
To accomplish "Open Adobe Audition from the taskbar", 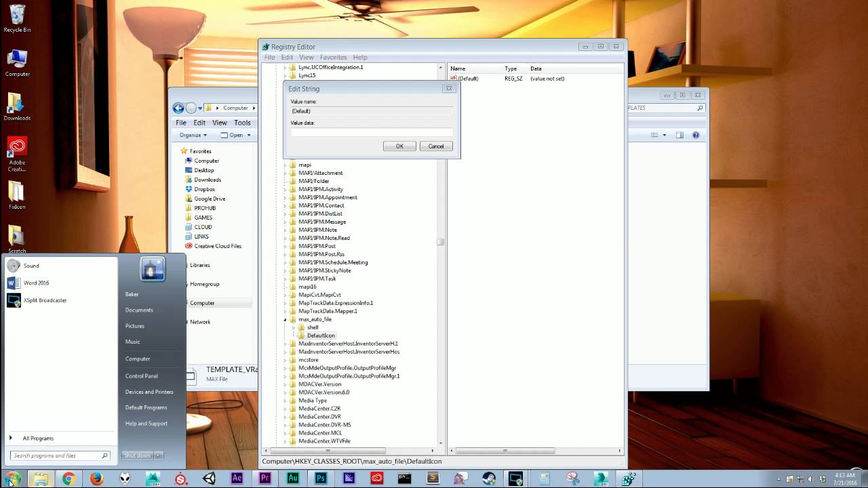I will [294, 479].
